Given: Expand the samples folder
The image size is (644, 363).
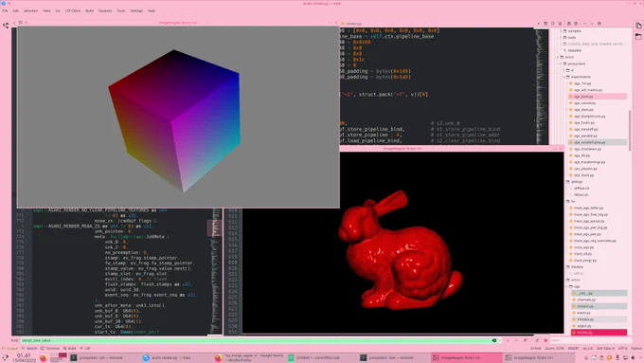Looking at the screenshot, I should (561, 31).
